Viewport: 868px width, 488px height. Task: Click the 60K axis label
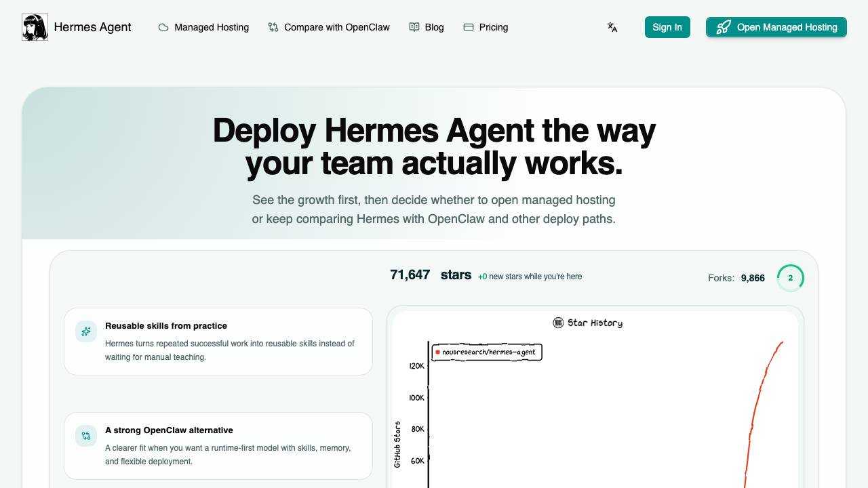point(418,461)
